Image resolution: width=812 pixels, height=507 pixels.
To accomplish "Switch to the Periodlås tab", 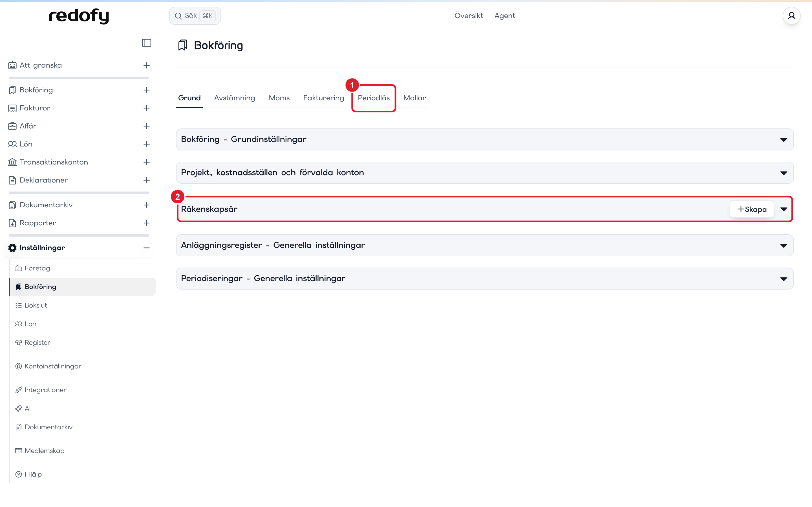I will click(x=374, y=98).
